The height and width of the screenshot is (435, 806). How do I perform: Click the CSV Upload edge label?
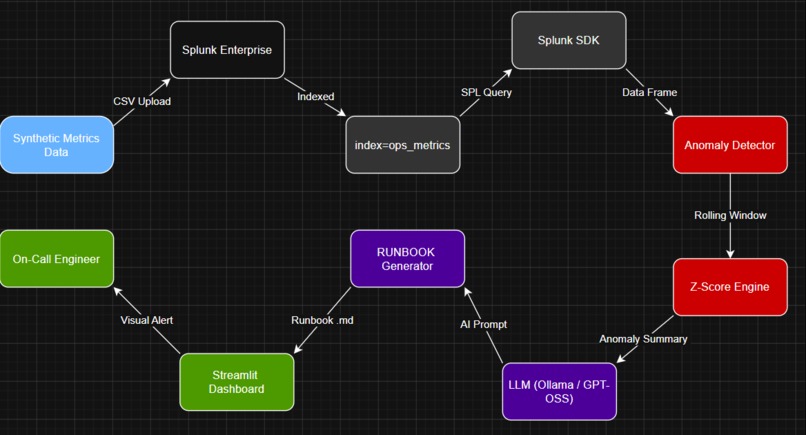[x=142, y=101]
